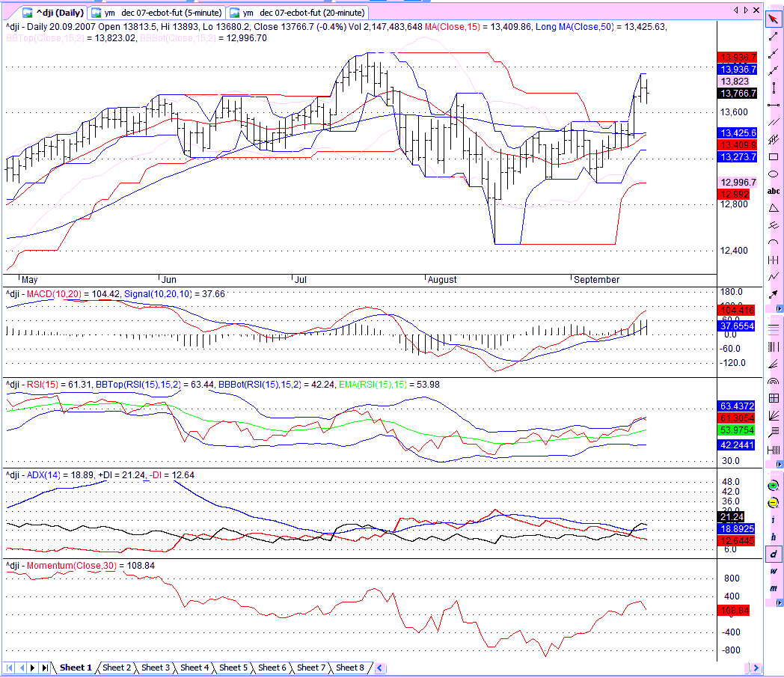Image resolution: width=784 pixels, height=678 pixels.
Task: Choose the Gann fan tool
Action: (x=774, y=415)
